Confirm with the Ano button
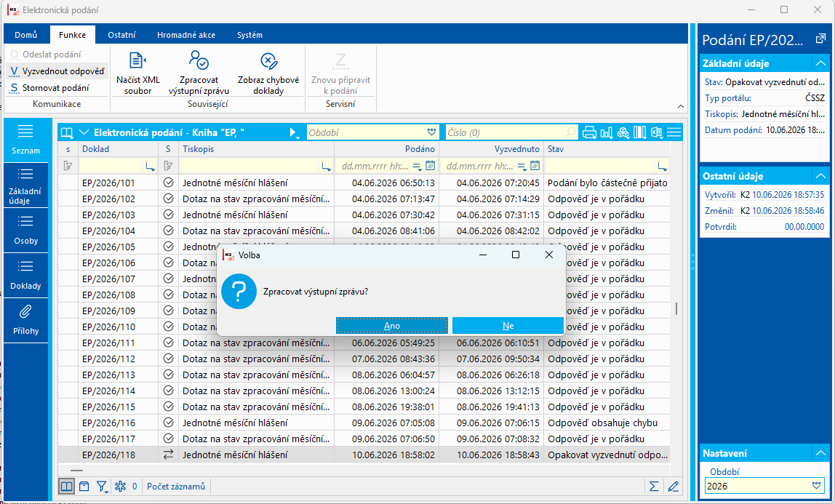This screenshot has height=504, width=835. [392, 326]
